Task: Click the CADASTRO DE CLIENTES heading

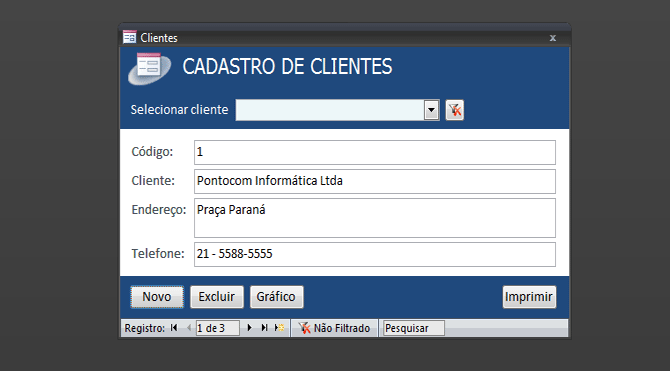Action: (x=287, y=67)
